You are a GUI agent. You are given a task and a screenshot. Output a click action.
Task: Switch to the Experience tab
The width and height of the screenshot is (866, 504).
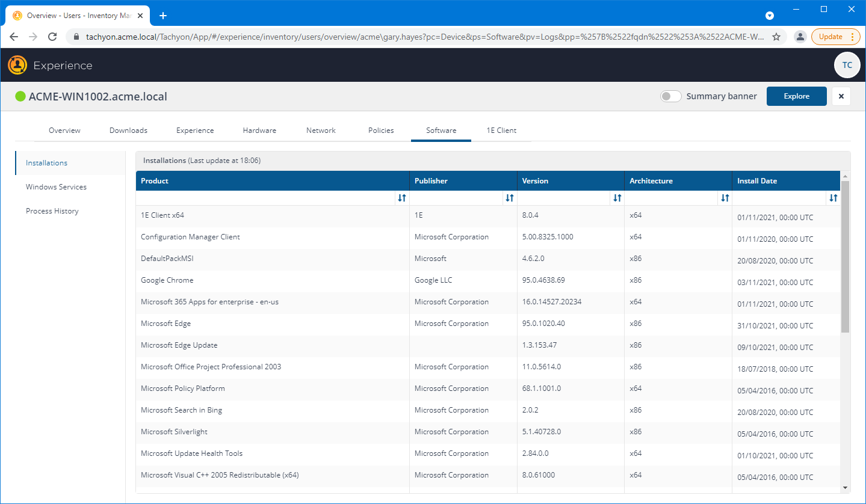(x=195, y=131)
